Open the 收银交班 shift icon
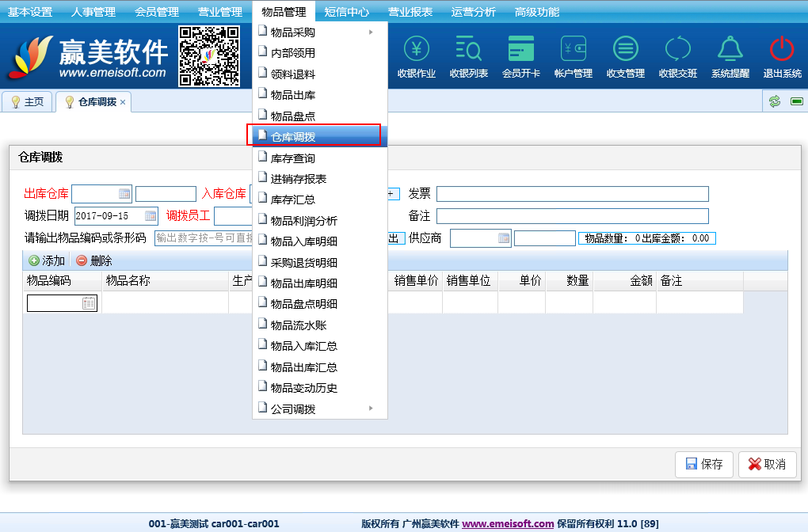Viewport: 808px width, 532px height. 678,50
